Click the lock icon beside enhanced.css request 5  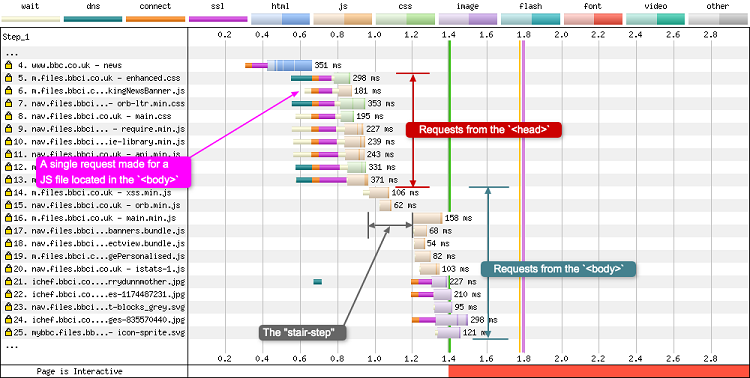click(x=8, y=78)
